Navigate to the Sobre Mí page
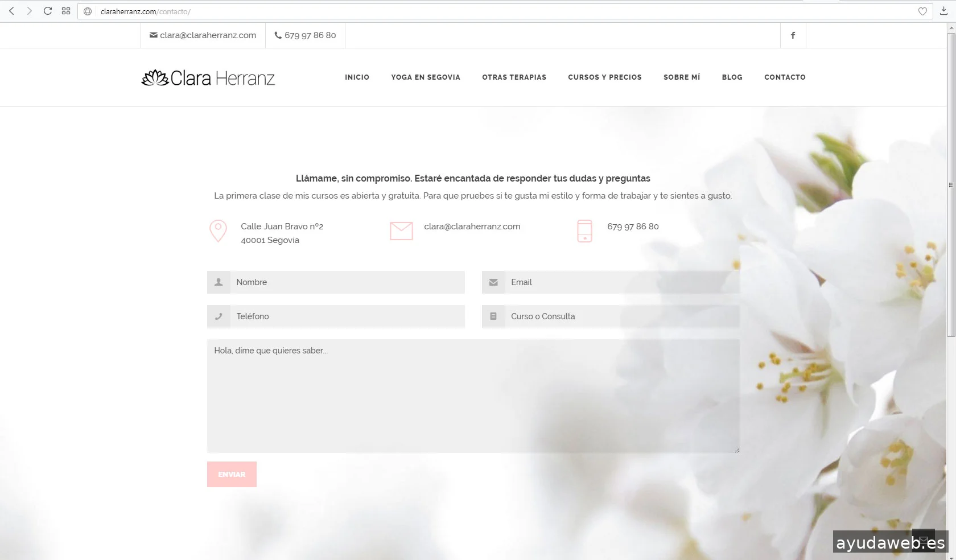956x560 pixels. pyautogui.click(x=681, y=77)
